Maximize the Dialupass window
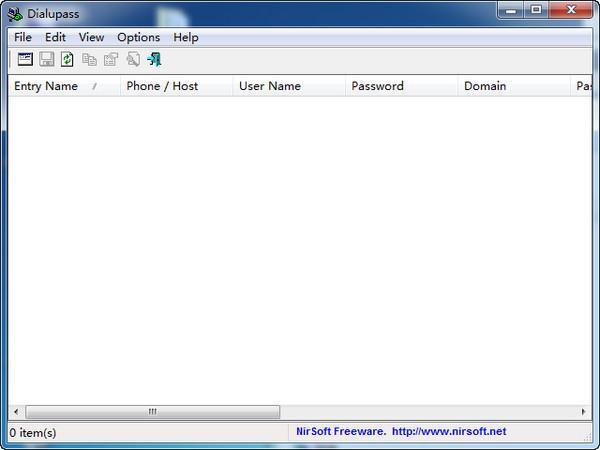Viewport: 600px width, 450px height. click(x=536, y=10)
